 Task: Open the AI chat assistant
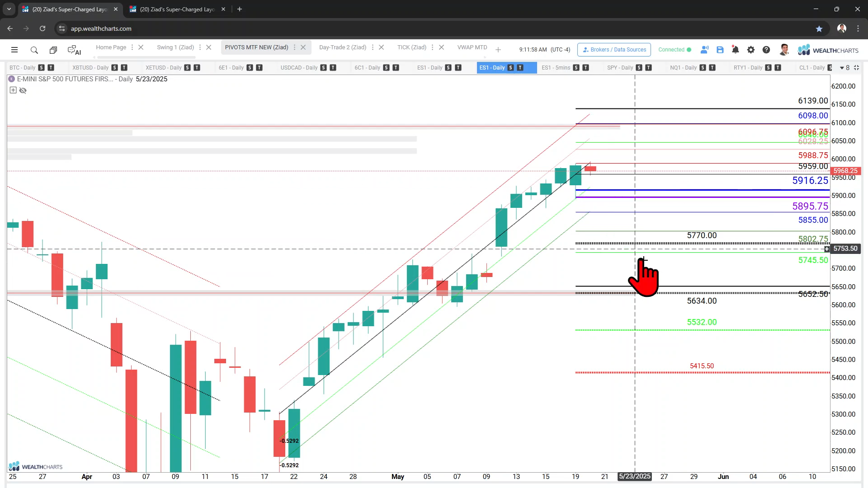tap(74, 50)
